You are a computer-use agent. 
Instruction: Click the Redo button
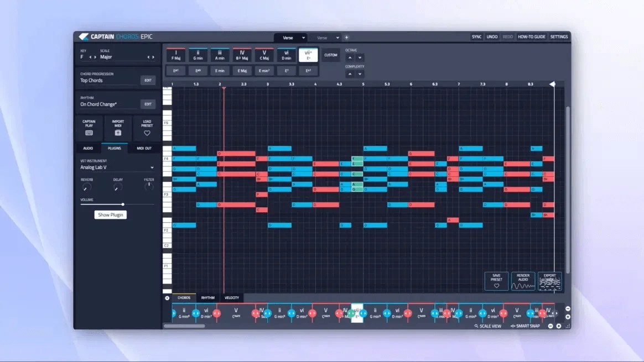pyautogui.click(x=508, y=37)
